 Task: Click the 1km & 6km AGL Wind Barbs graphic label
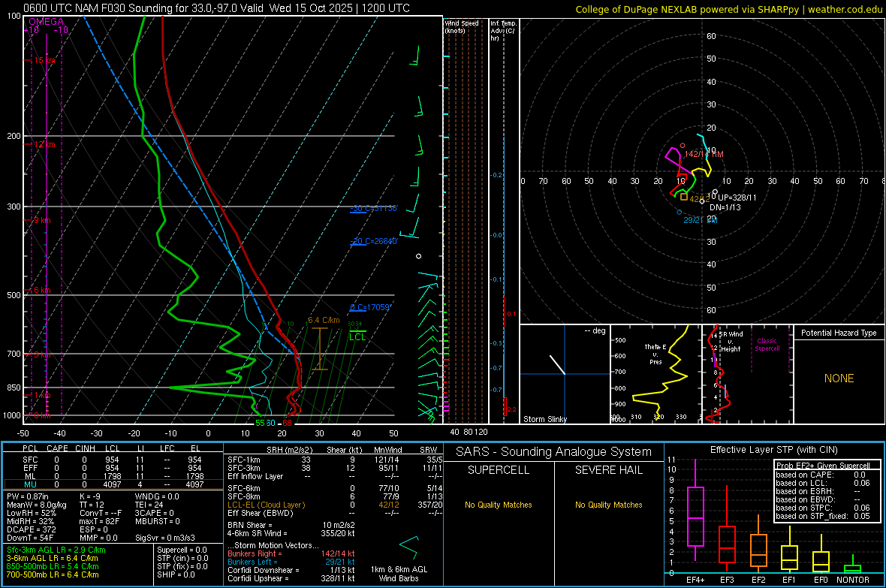[x=399, y=574]
